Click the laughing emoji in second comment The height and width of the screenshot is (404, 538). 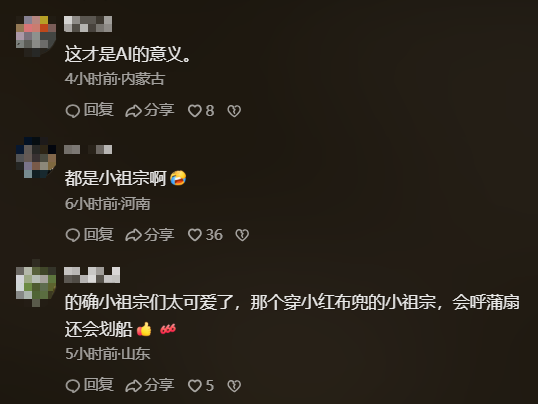[x=178, y=178]
